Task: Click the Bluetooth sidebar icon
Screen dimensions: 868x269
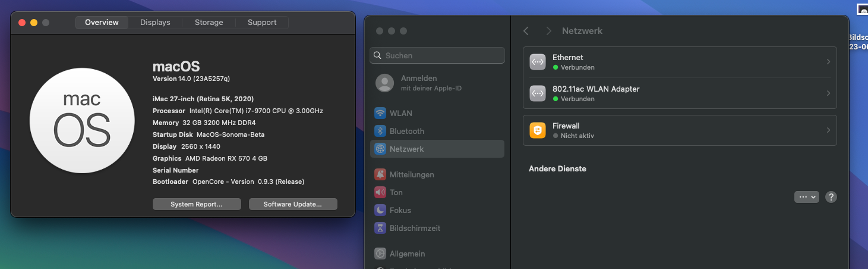Action: 380,131
